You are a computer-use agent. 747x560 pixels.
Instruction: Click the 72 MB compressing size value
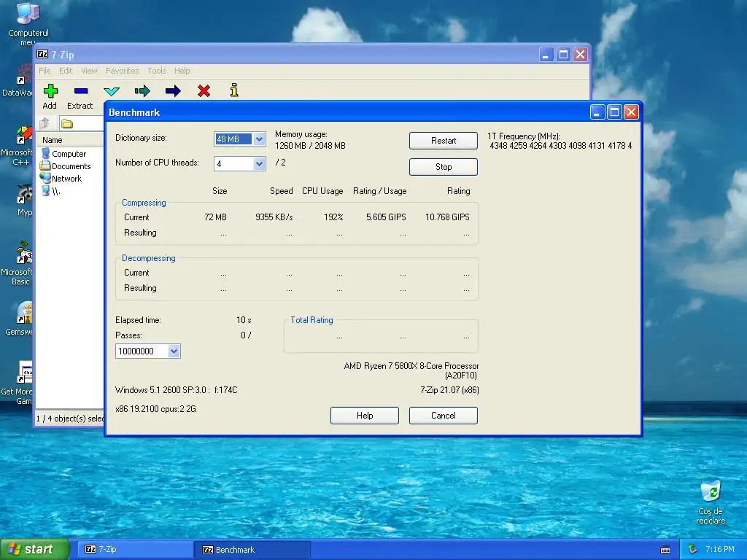215,217
